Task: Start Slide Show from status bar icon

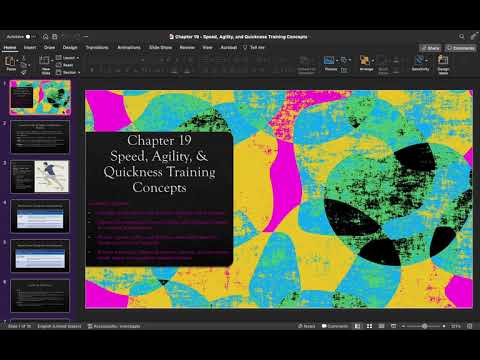Action: click(x=393, y=326)
